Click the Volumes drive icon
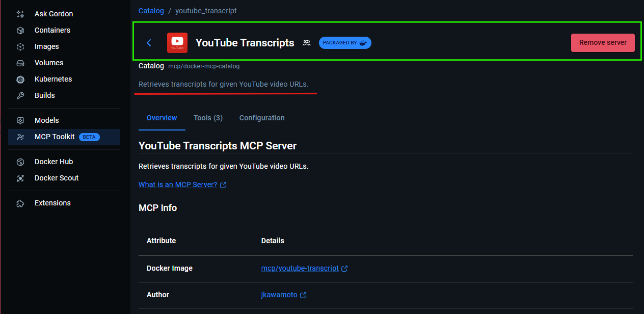644x314 pixels. (x=20, y=63)
